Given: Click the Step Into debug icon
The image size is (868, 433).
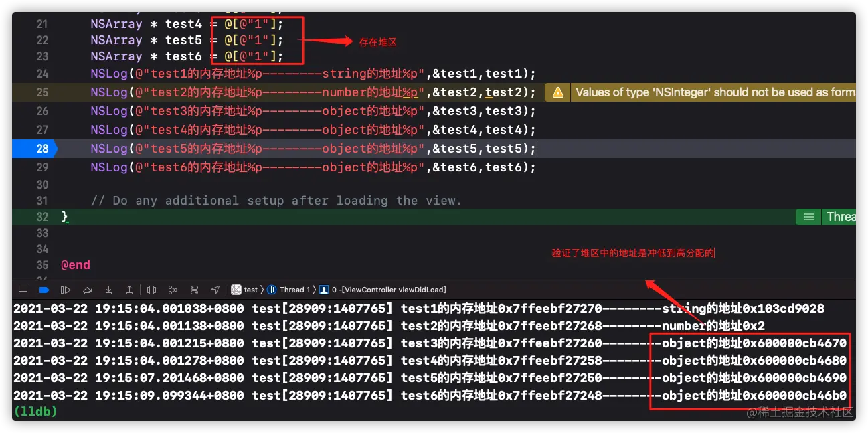Looking at the screenshot, I should click(x=108, y=290).
